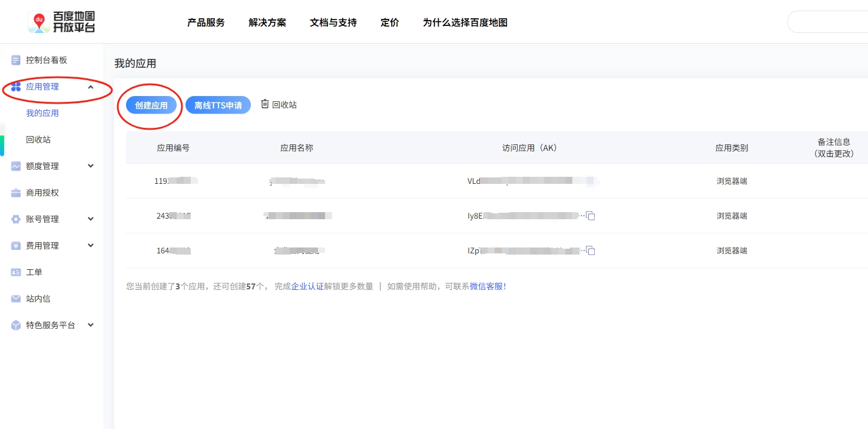Open 站内信 in the sidebar

[x=38, y=299]
